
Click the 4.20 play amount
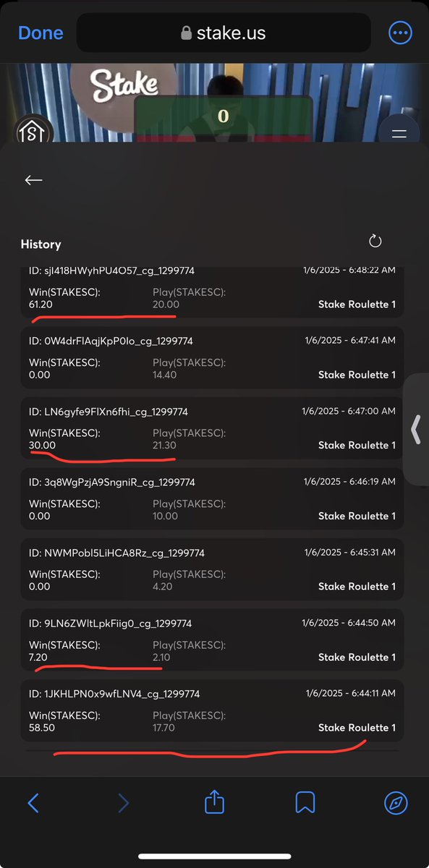[x=162, y=586]
